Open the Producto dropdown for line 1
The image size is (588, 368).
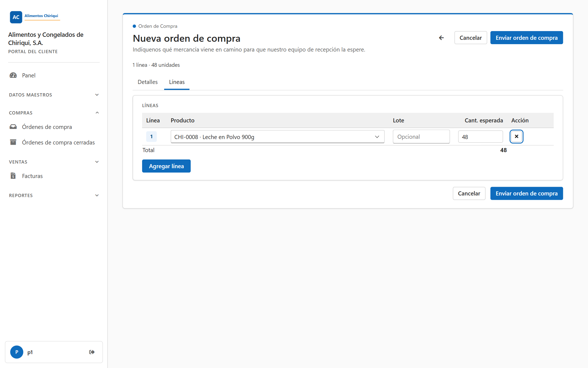[277, 137]
